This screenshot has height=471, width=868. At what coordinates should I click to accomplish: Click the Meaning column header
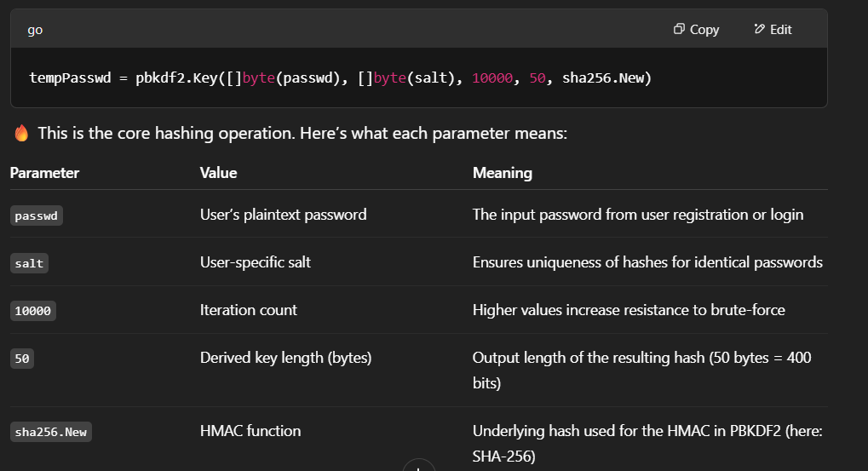(x=502, y=173)
